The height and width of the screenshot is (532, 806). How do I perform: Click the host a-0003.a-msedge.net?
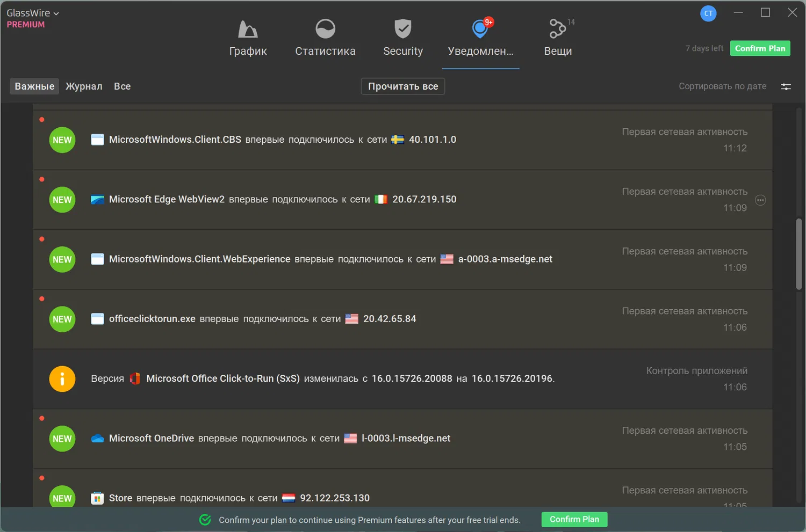505,259
